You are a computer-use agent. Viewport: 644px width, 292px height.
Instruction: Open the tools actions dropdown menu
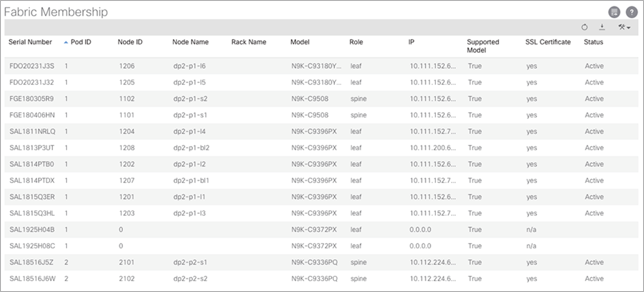pos(624,27)
